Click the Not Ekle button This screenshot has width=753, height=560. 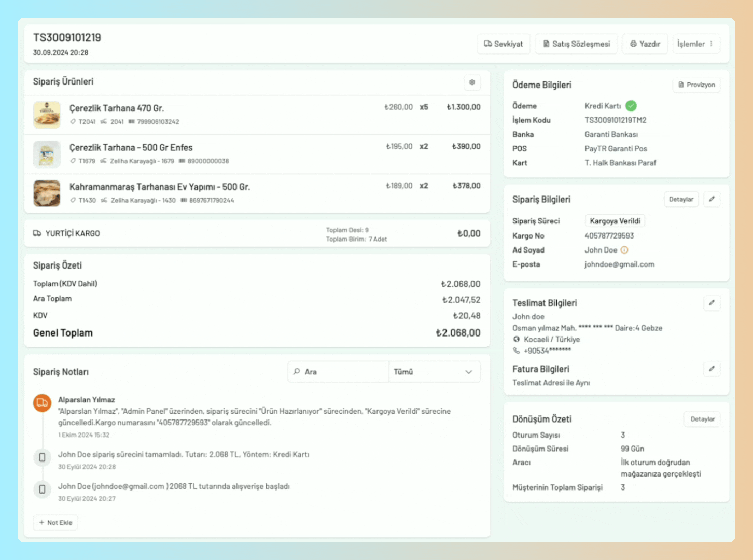point(55,523)
